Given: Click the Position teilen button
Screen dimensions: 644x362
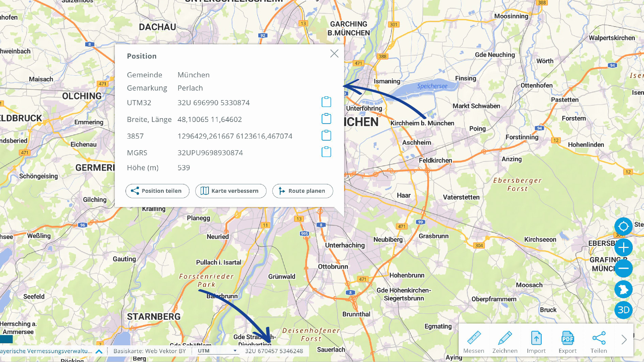Looking at the screenshot, I should [x=157, y=191].
